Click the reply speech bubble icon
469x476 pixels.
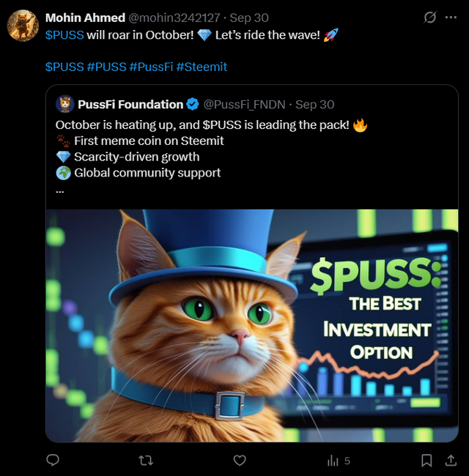[53, 460]
